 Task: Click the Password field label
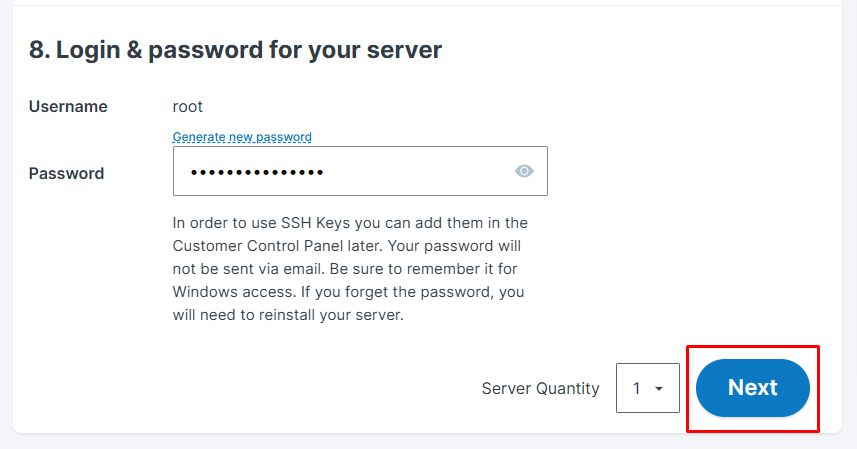[x=66, y=174]
